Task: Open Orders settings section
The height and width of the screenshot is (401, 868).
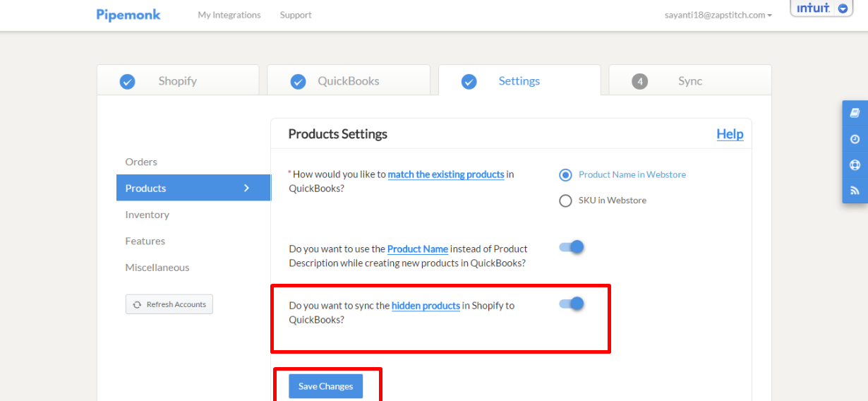Action: pyautogui.click(x=141, y=162)
